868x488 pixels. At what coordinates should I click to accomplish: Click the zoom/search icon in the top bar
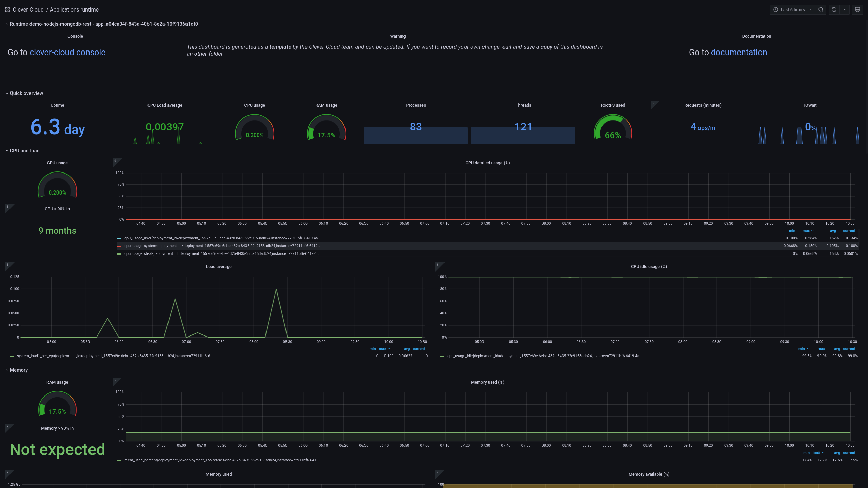point(821,9)
